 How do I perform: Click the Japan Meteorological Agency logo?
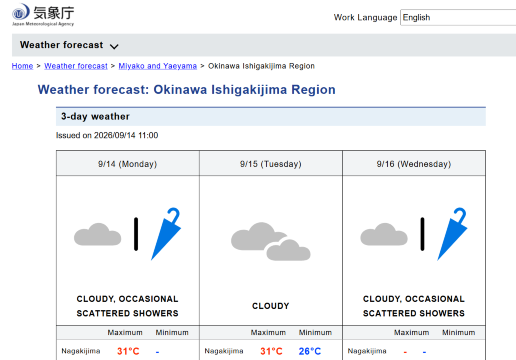[43, 15]
